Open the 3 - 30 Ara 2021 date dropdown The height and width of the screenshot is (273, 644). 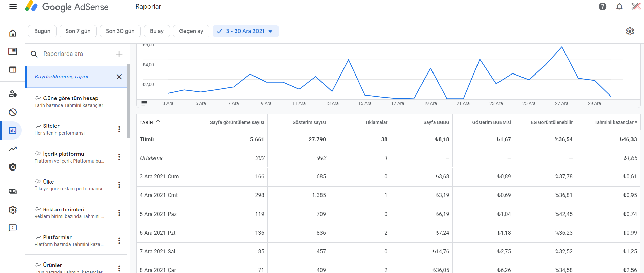pos(246,31)
